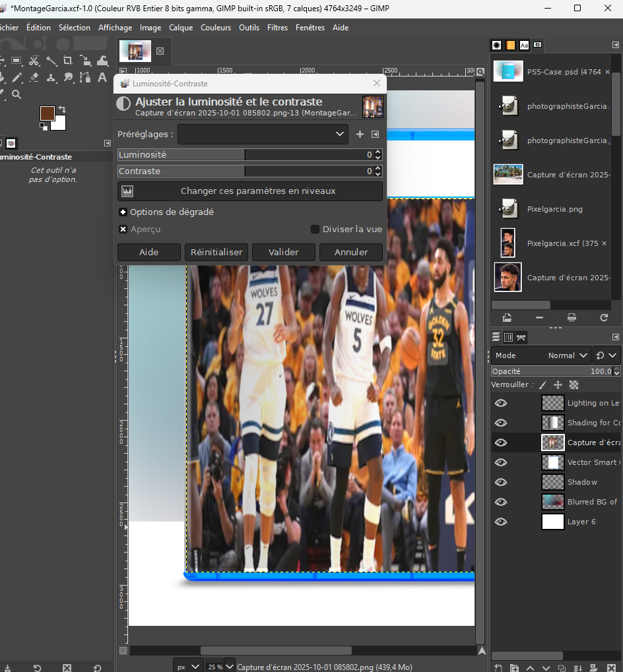Screen dimensions: 623x672
Task: Select the Text tool in the toolbox
Action: 102,78
